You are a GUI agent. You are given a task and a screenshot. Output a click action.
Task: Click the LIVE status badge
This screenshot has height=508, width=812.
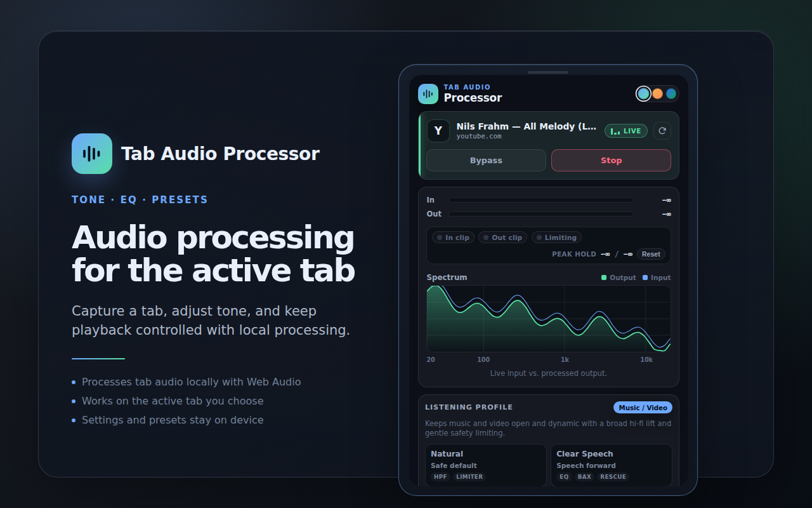pos(626,131)
